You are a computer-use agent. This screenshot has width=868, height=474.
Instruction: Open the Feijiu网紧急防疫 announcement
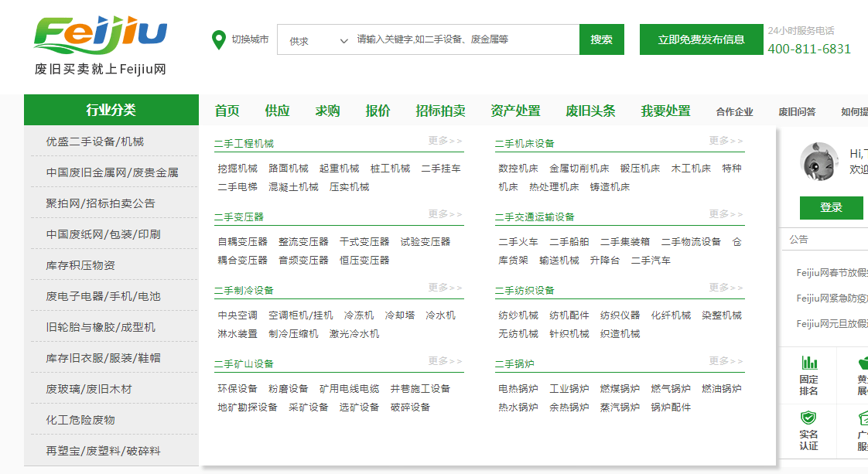pyautogui.click(x=832, y=298)
